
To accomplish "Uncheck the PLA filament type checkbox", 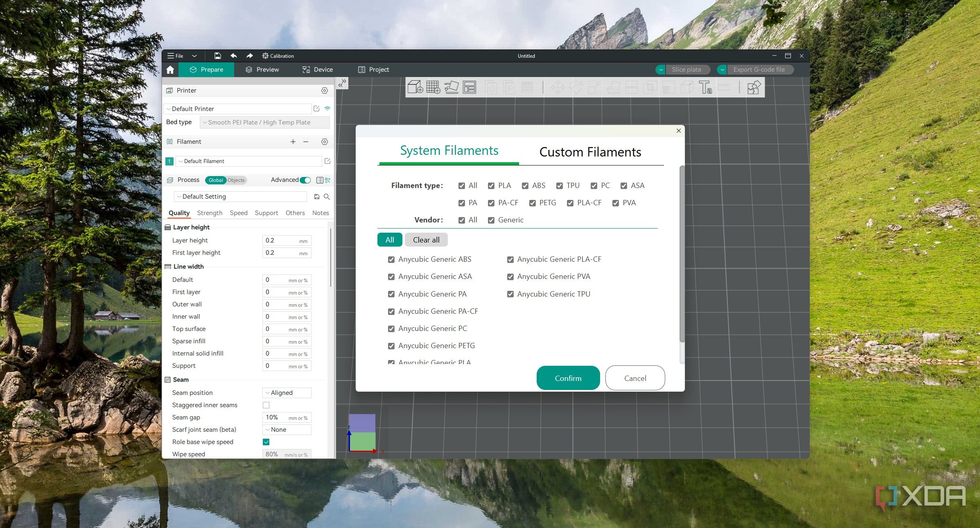I will pyautogui.click(x=491, y=186).
